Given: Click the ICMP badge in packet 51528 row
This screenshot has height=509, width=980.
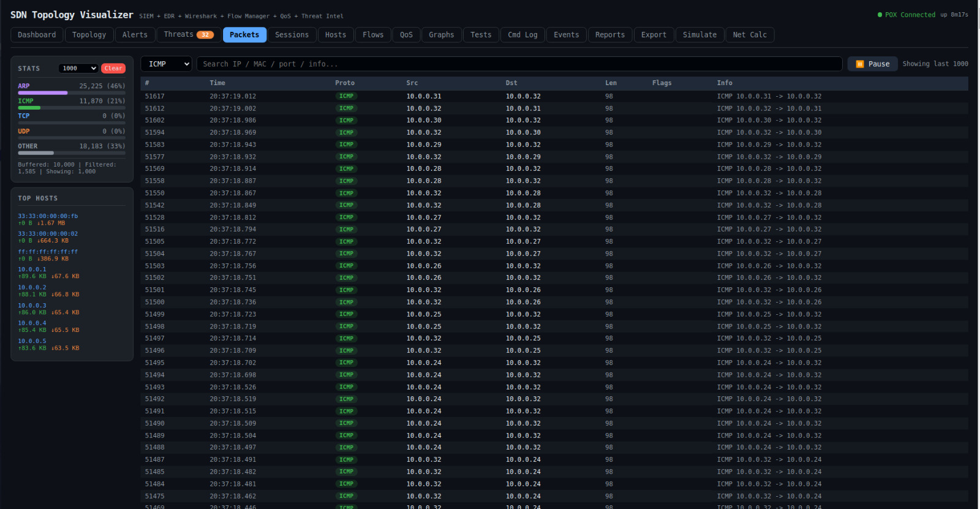Looking at the screenshot, I should click(347, 217).
